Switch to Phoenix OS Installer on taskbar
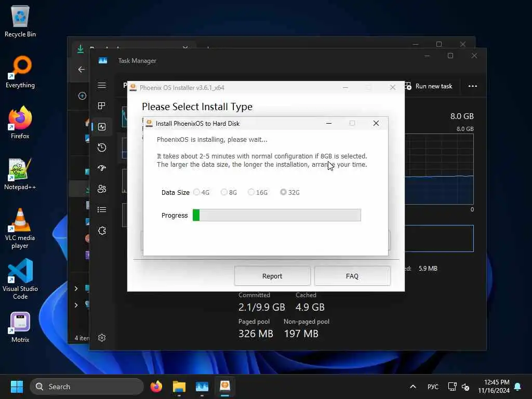Viewport: 532px width, 399px height. pyautogui.click(x=225, y=387)
